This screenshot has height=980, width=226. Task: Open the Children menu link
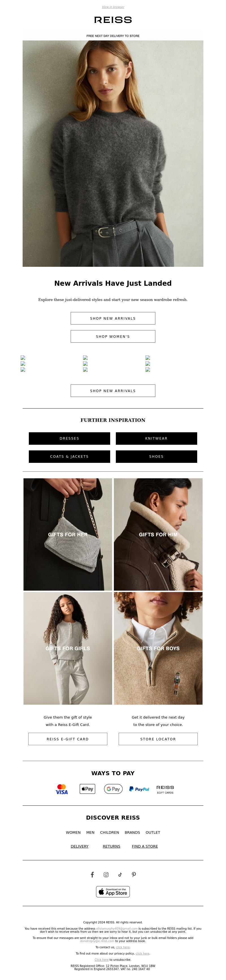pyautogui.click(x=109, y=832)
